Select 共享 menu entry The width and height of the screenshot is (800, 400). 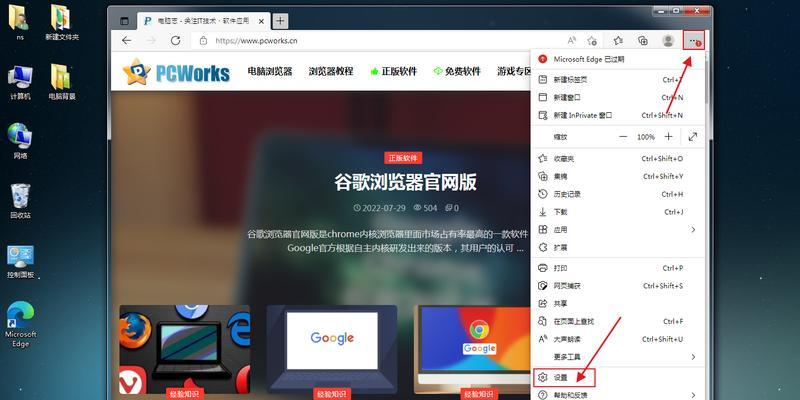click(x=617, y=304)
